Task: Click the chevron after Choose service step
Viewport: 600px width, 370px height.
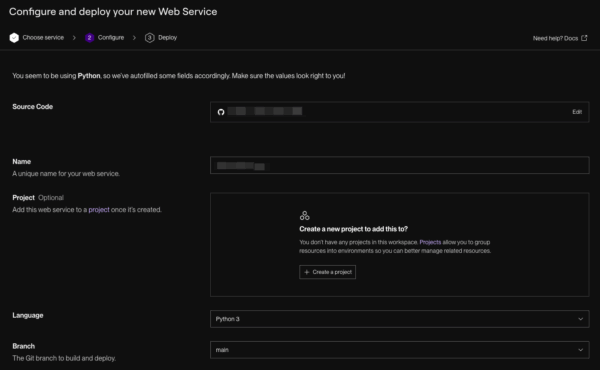Action: [x=74, y=37]
